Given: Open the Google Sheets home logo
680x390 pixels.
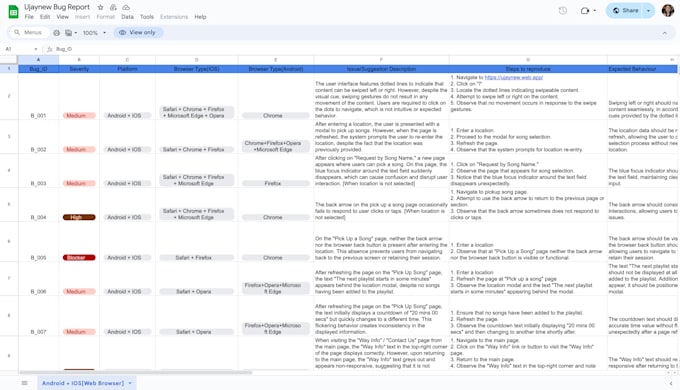Looking at the screenshot, I should click(x=13, y=12).
